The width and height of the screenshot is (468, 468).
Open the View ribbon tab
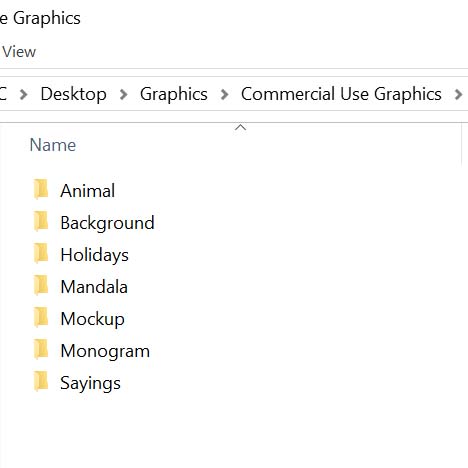click(x=19, y=52)
